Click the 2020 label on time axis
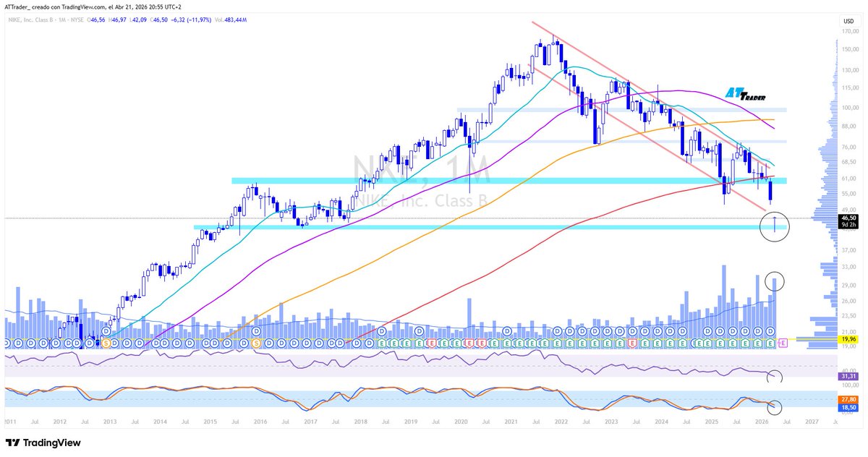The width and height of the screenshot is (868, 457). click(460, 421)
